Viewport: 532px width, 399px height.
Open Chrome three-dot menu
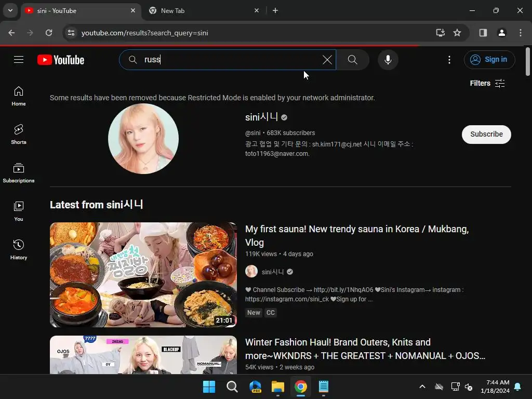pyautogui.click(x=521, y=33)
